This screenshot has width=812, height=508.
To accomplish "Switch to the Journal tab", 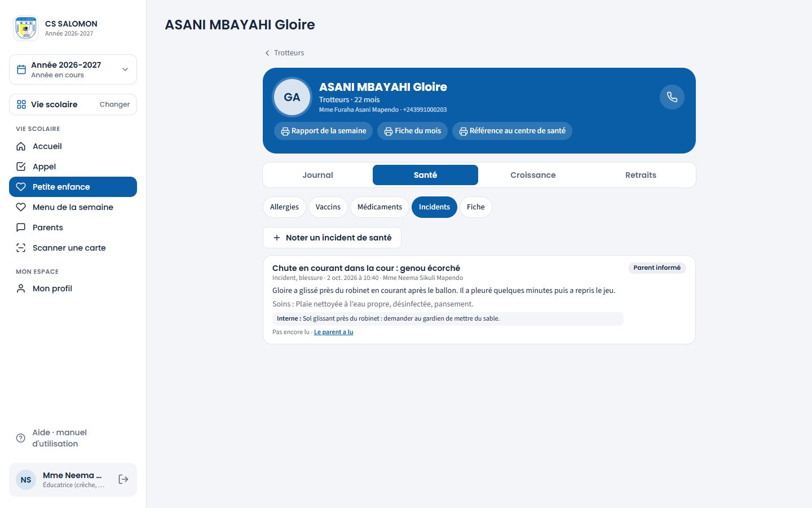I will click(x=317, y=175).
